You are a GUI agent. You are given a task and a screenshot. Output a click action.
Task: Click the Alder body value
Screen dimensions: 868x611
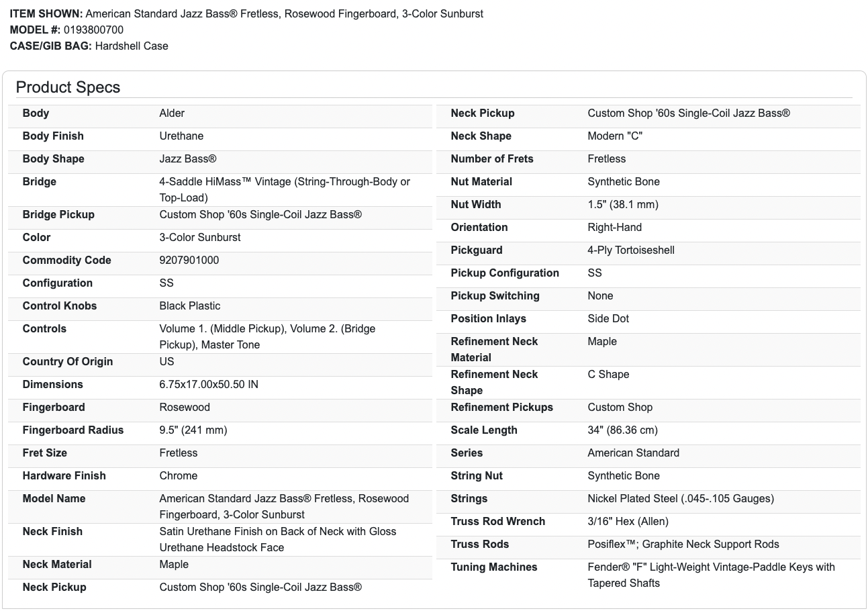[172, 113]
